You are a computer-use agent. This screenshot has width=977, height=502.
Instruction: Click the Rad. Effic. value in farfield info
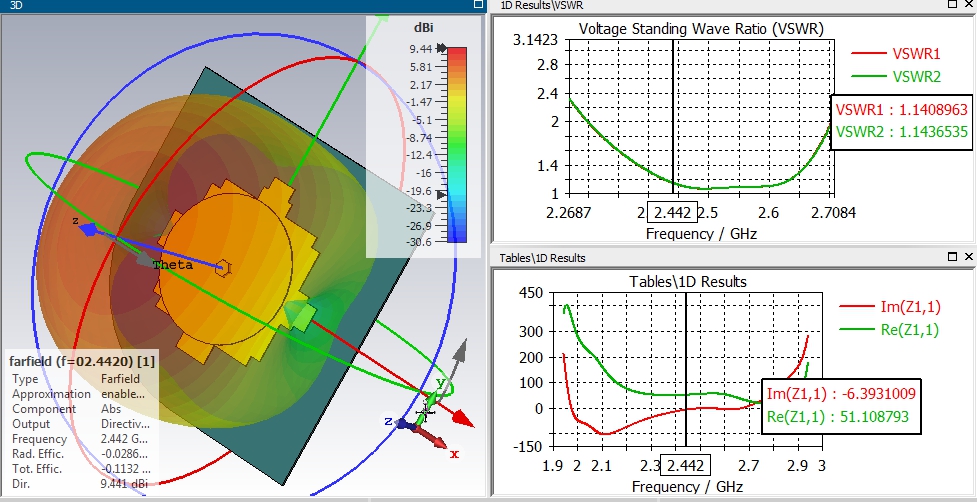[x=125, y=453]
